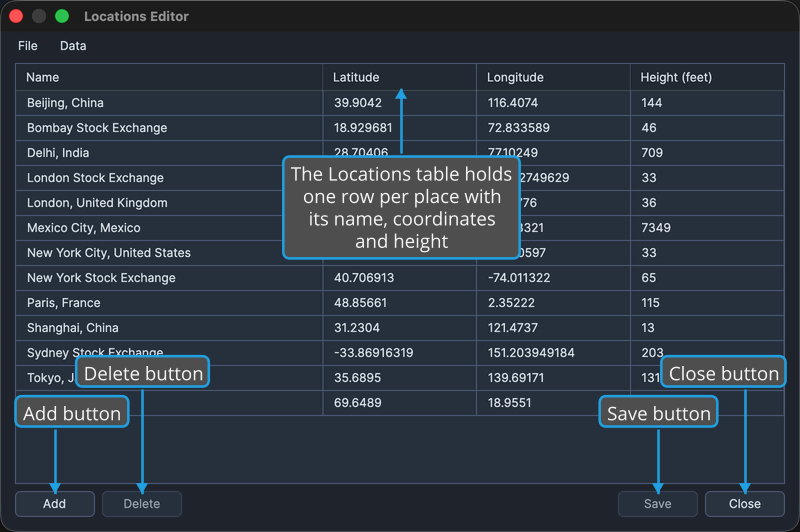
Task: Click latitude value -33.86916319
Action: (373, 353)
